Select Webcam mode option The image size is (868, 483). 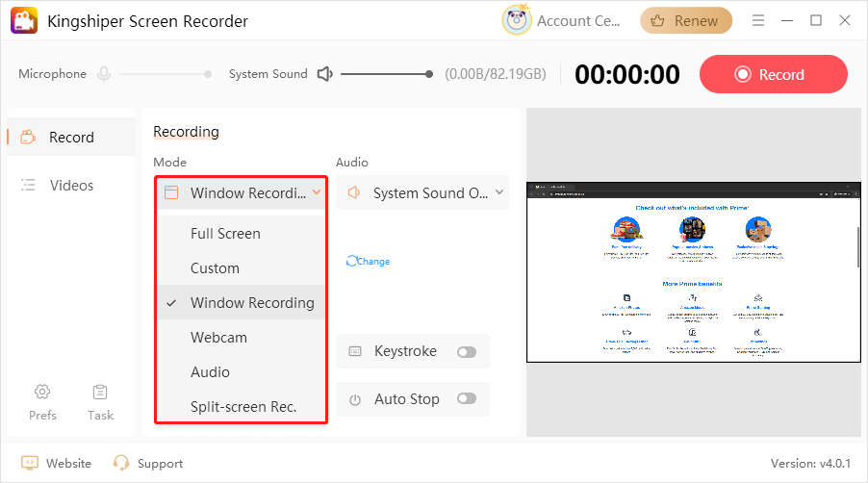(x=242, y=337)
